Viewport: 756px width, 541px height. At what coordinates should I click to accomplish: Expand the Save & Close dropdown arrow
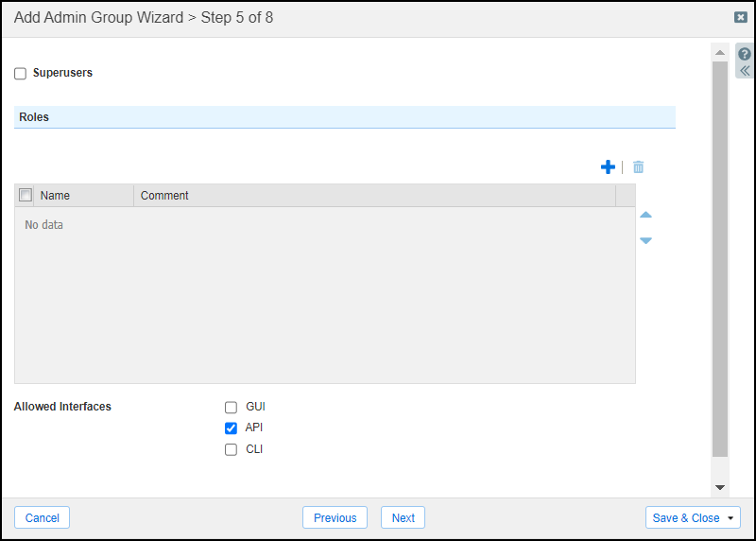click(x=730, y=518)
